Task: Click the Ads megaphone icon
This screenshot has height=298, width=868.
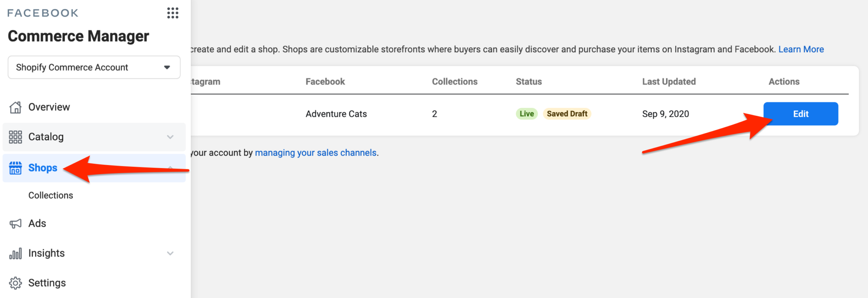Action: coord(16,224)
